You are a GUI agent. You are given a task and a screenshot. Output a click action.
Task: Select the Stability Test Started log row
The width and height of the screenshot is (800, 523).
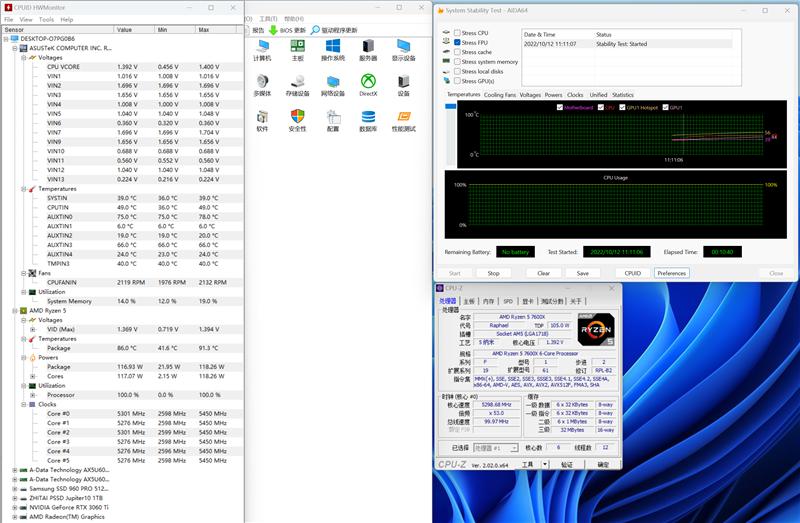[628, 44]
